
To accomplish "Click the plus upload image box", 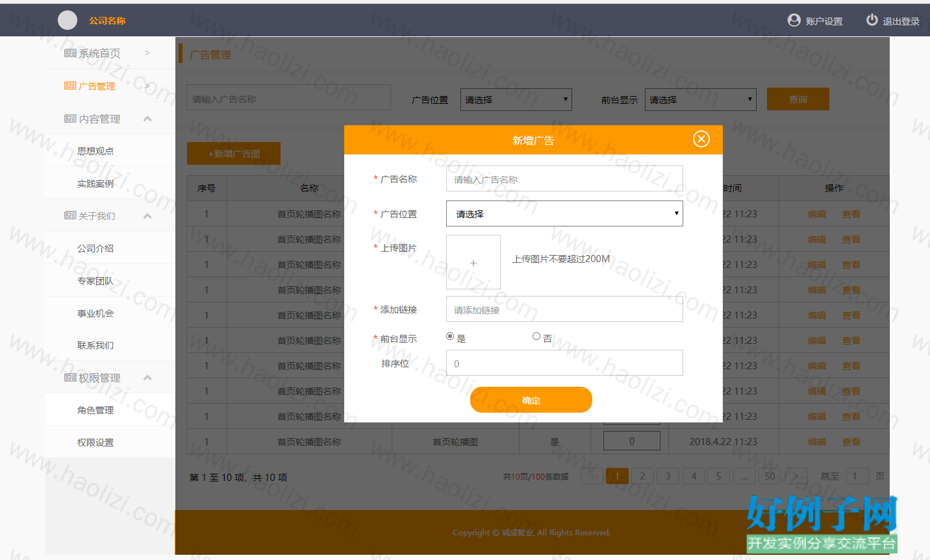I will point(473,262).
